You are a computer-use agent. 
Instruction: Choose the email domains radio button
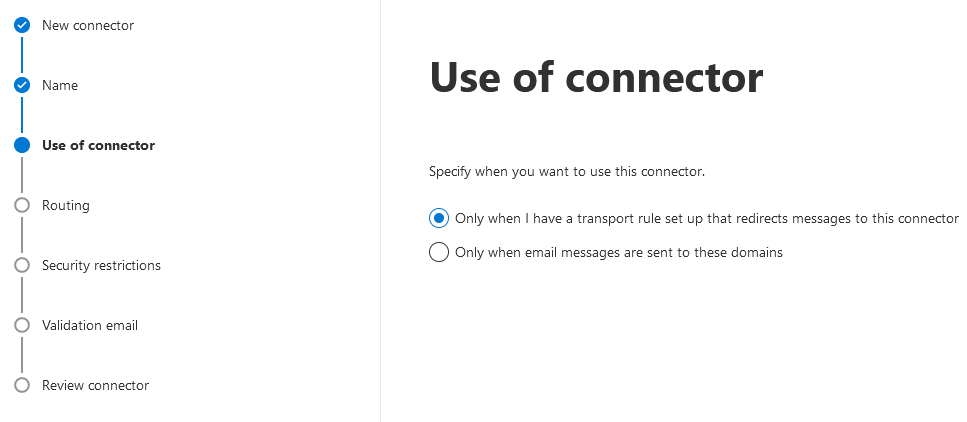(438, 252)
